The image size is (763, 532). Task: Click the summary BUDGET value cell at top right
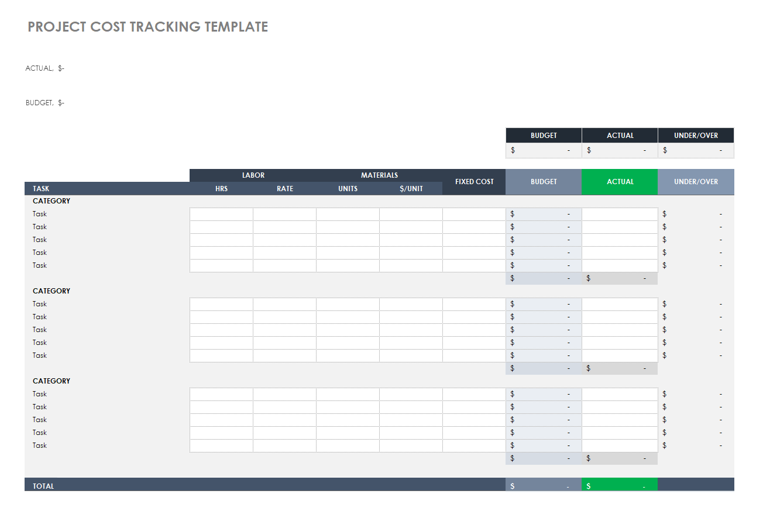[x=544, y=150]
